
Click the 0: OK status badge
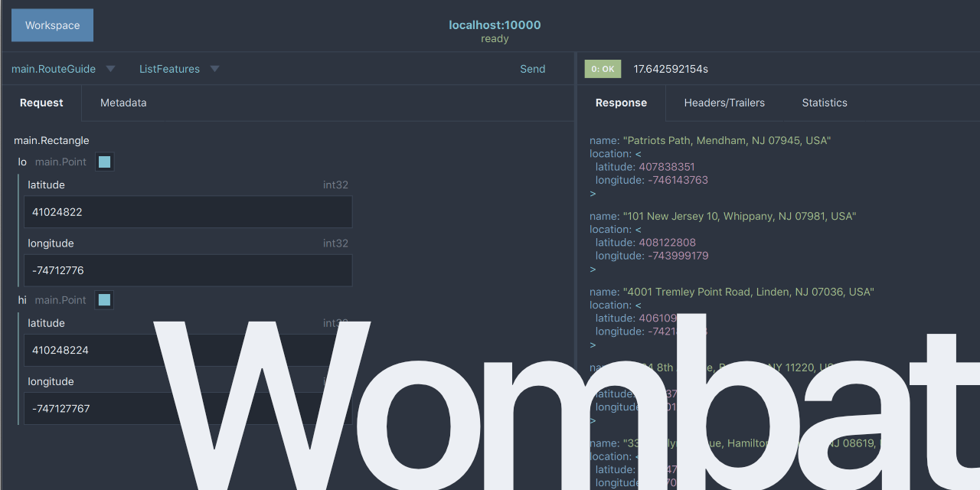pyautogui.click(x=603, y=69)
